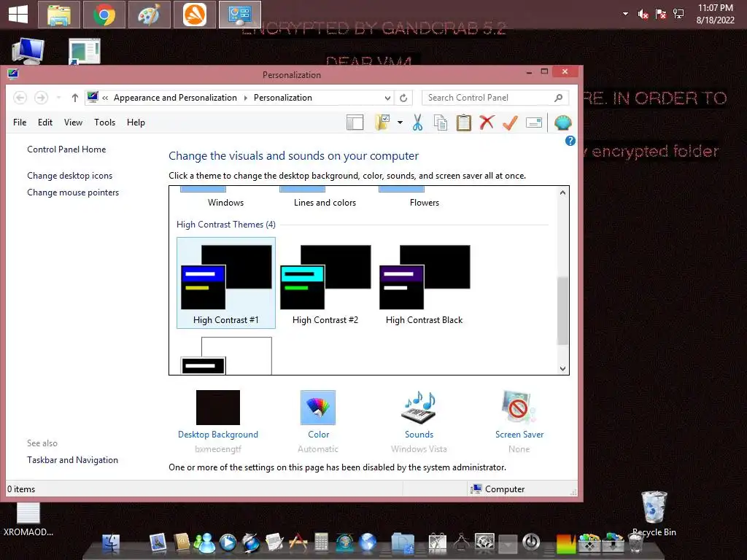Go up one level with up arrow
Screen dimensions: 747x560
point(75,98)
